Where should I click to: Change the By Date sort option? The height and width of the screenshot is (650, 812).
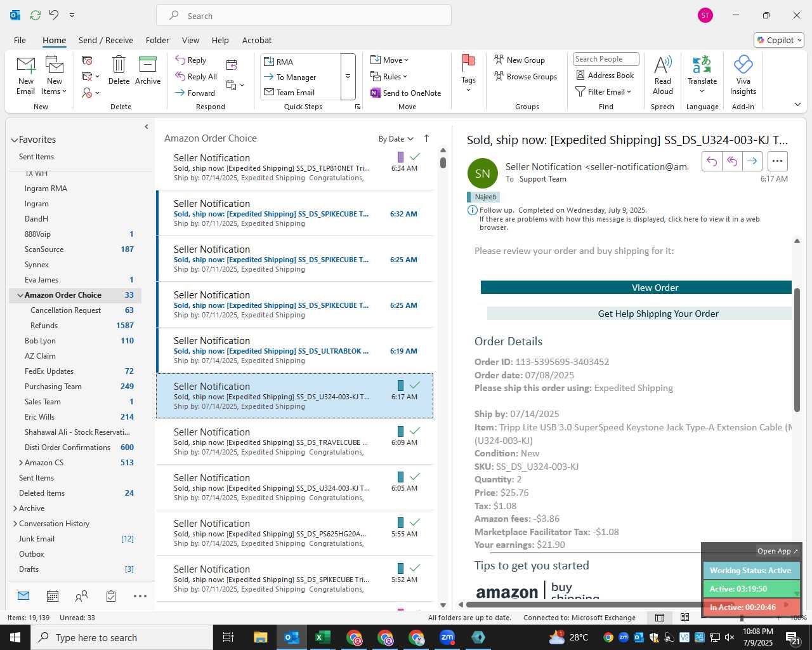[396, 139]
